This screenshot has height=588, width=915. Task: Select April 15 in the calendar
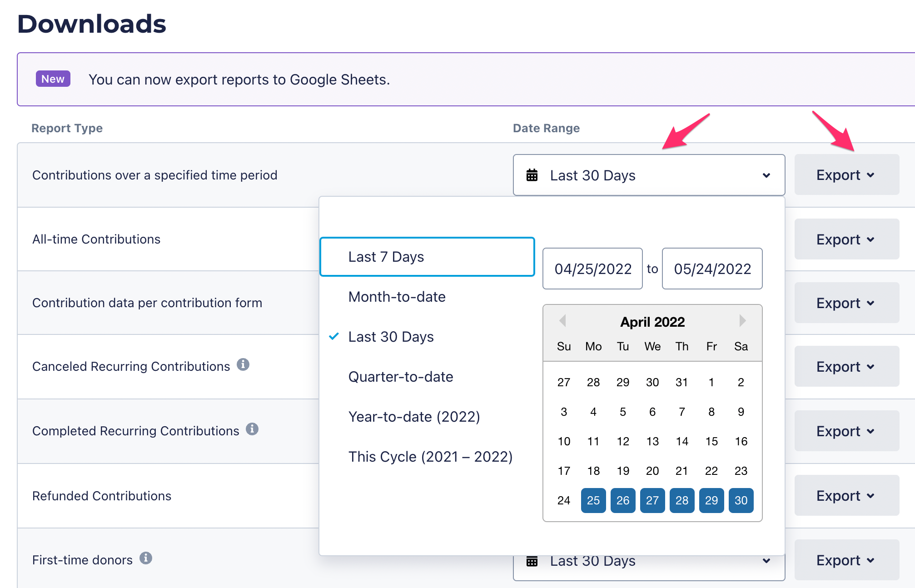click(x=711, y=441)
